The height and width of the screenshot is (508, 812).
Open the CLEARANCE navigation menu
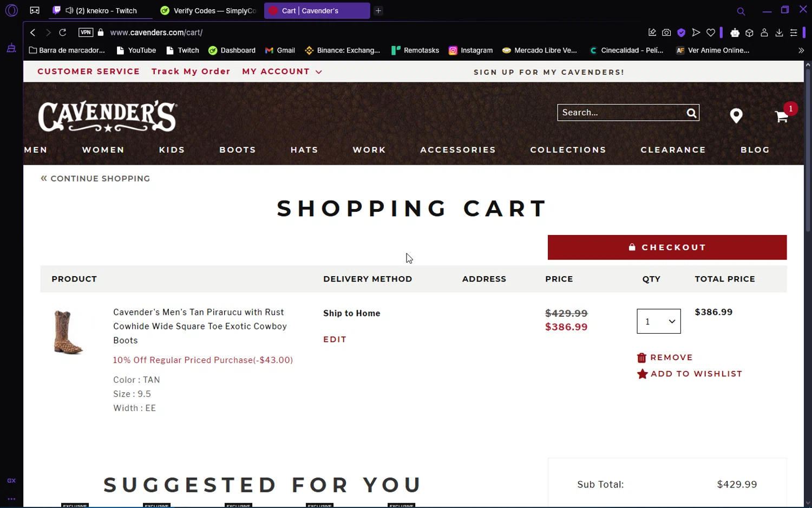pyautogui.click(x=673, y=150)
